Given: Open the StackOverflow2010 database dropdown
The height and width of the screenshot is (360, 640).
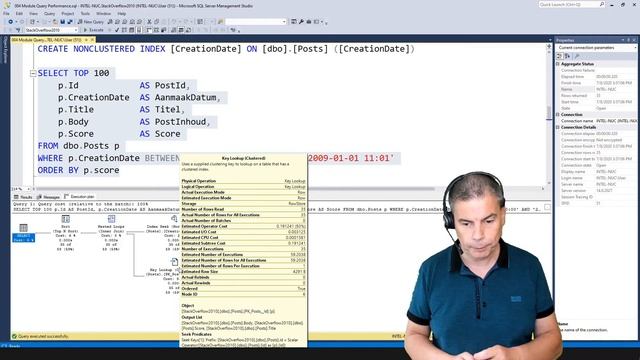Looking at the screenshot, I should tap(76, 30).
